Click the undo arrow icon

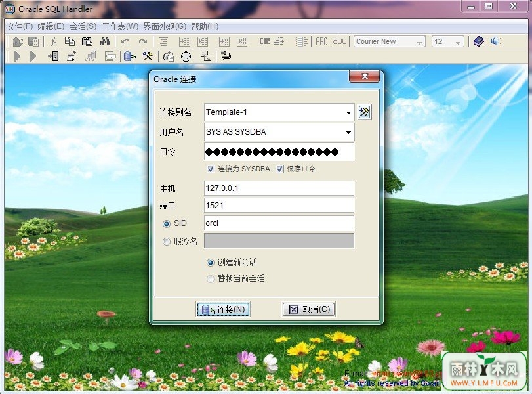(125, 41)
